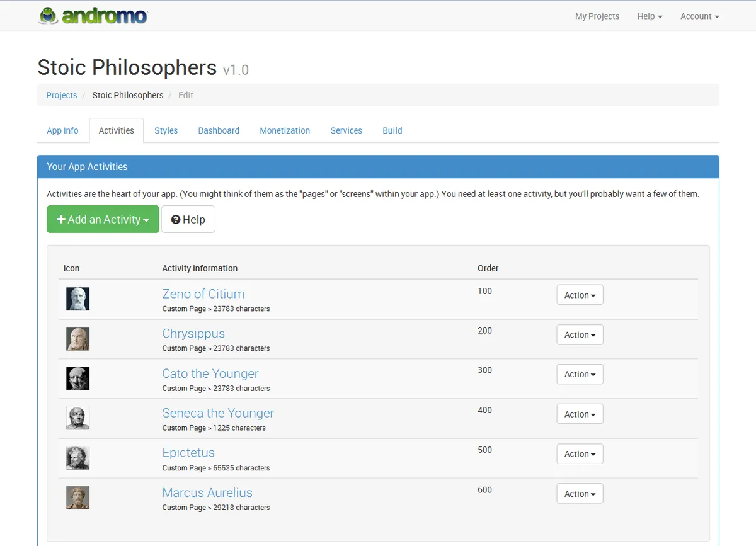Screen dimensions: 756x546
Task: Switch to the Styles tab
Action: pos(166,130)
